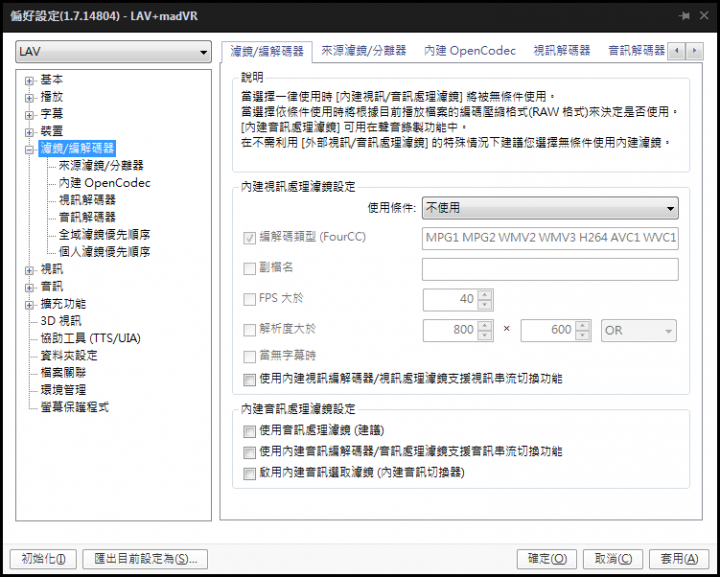Expand the 基本 tree node

(x=29, y=81)
